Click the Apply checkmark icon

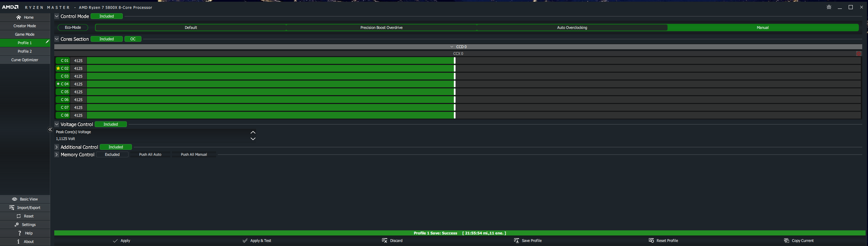115,241
